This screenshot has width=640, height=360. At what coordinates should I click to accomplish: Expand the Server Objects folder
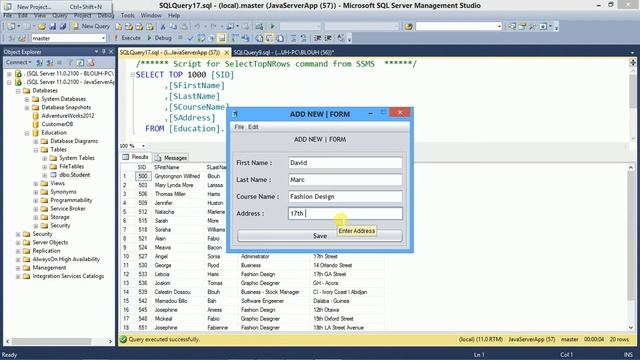(x=18, y=243)
